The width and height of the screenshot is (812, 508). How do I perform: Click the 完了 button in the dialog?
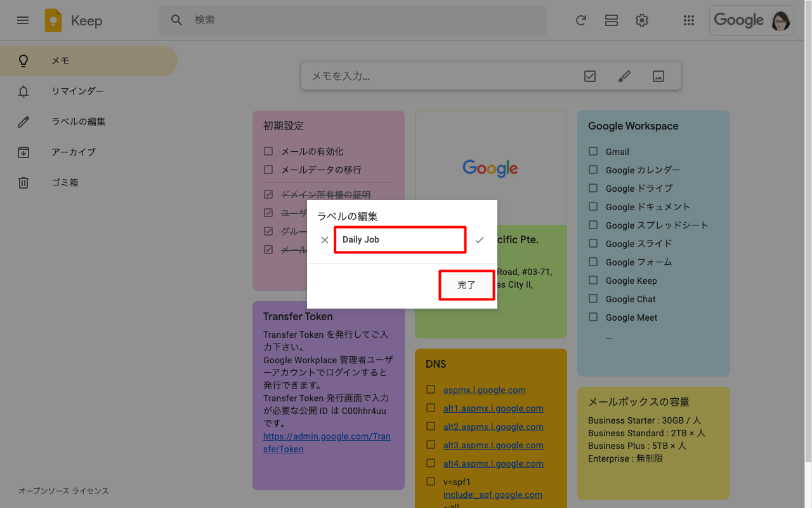[466, 285]
